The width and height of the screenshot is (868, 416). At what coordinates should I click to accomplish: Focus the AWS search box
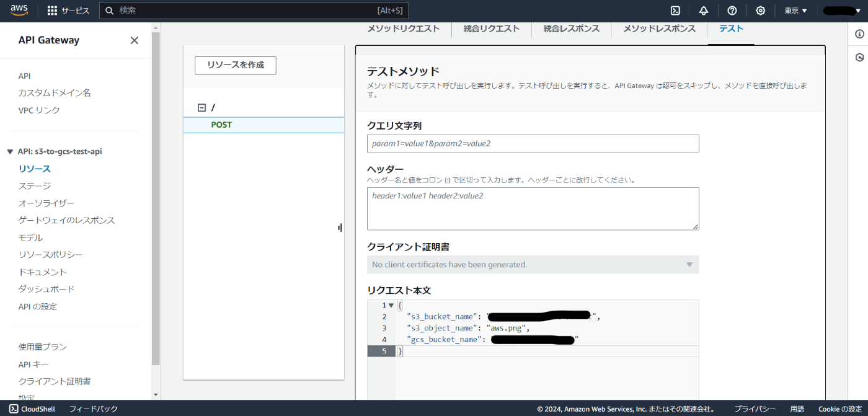(254, 11)
